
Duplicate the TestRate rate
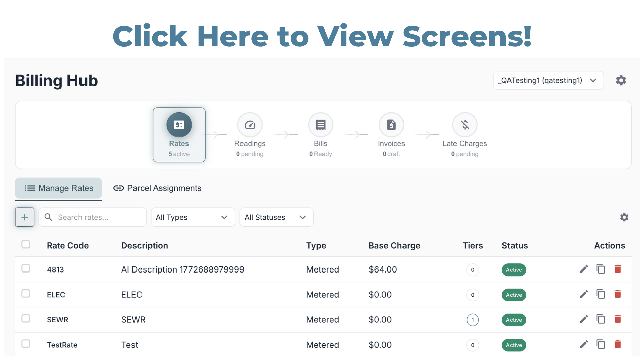click(x=601, y=344)
